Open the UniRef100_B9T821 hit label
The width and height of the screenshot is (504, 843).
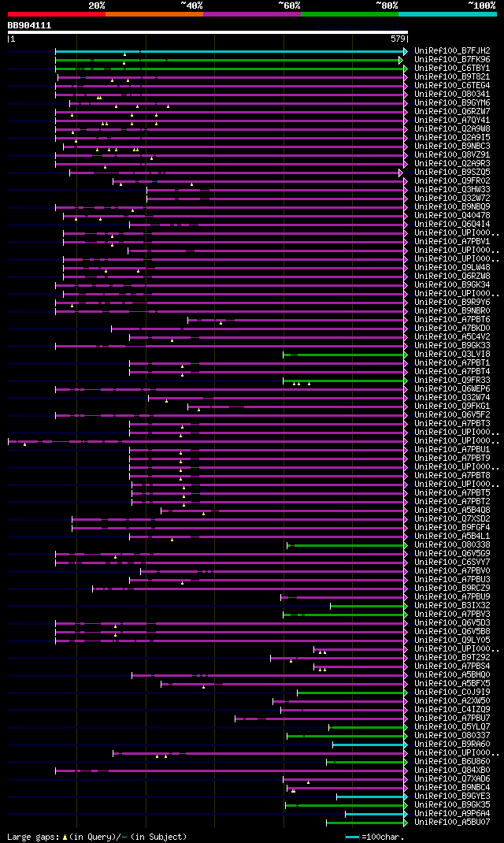[452, 77]
